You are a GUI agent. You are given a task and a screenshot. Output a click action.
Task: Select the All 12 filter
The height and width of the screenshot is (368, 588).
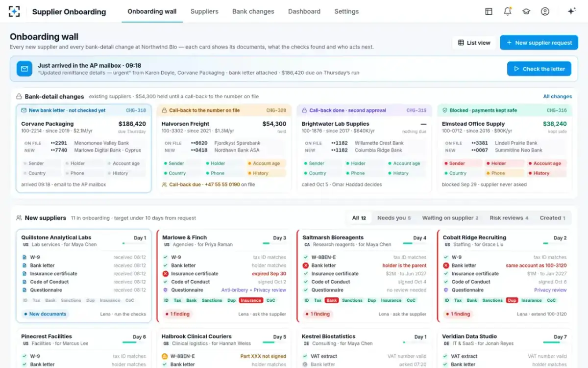pyautogui.click(x=359, y=218)
